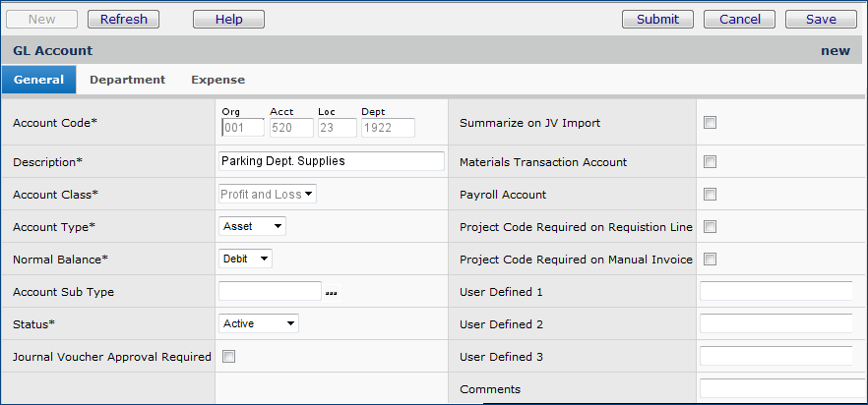Click the Refresh button
The height and width of the screenshot is (405, 868).
tap(123, 19)
